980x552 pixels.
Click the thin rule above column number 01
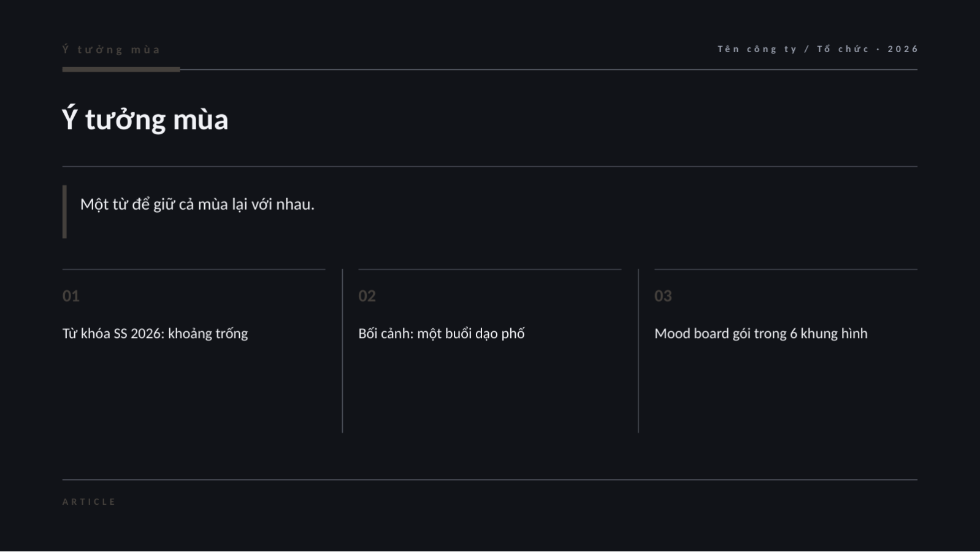pos(194,269)
